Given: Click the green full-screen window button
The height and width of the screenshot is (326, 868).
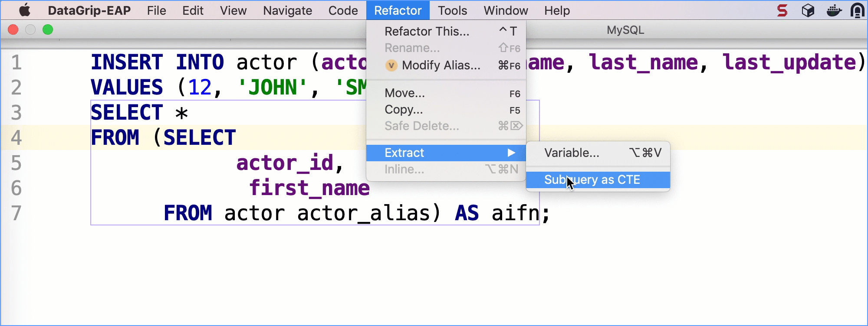Looking at the screenshot, I should pyautogui.click(x=48, y=29).
